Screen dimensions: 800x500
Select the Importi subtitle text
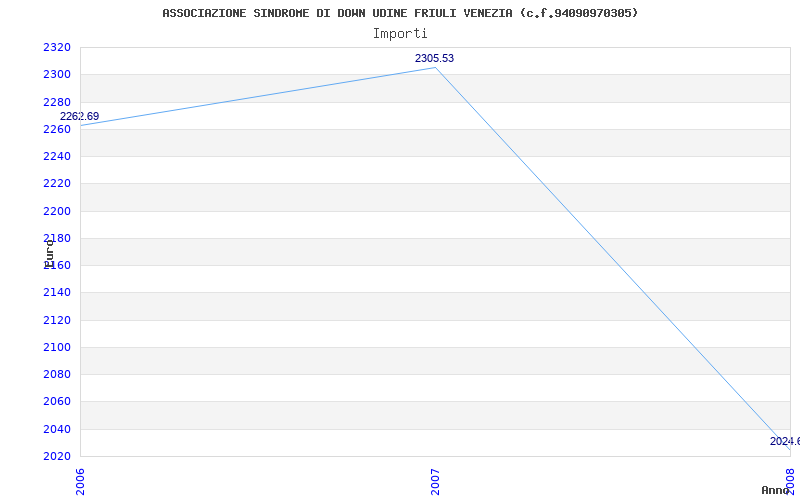coord(400,34)
